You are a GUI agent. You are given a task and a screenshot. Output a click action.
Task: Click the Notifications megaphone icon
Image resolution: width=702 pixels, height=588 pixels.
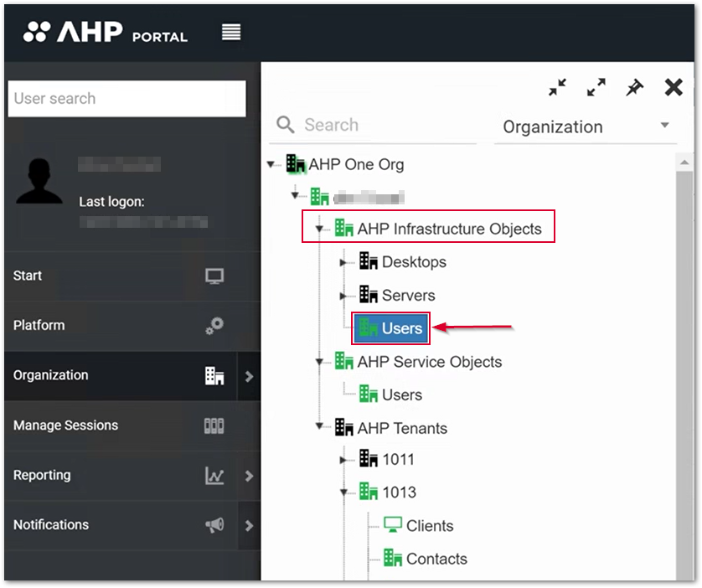[x=214, y=525]
